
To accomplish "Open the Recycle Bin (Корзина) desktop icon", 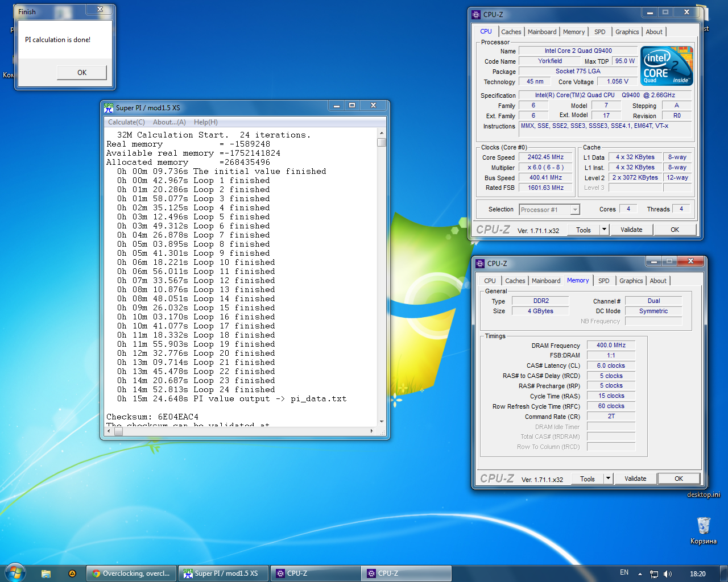I will pos(704,530).
